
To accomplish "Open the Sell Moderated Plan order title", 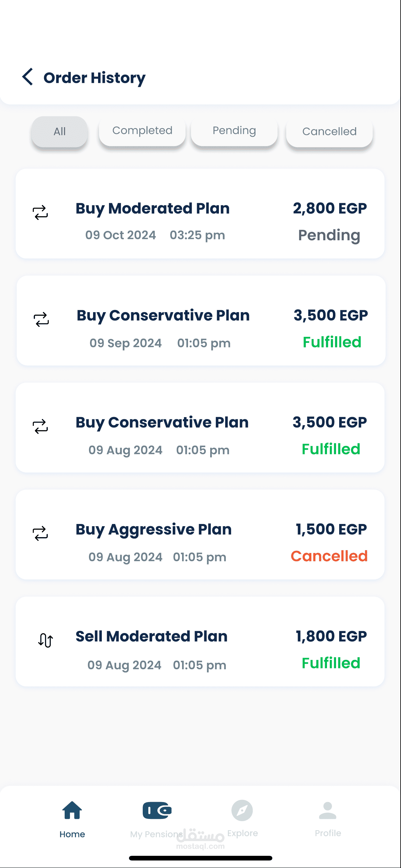I will [x=151, y=636].
